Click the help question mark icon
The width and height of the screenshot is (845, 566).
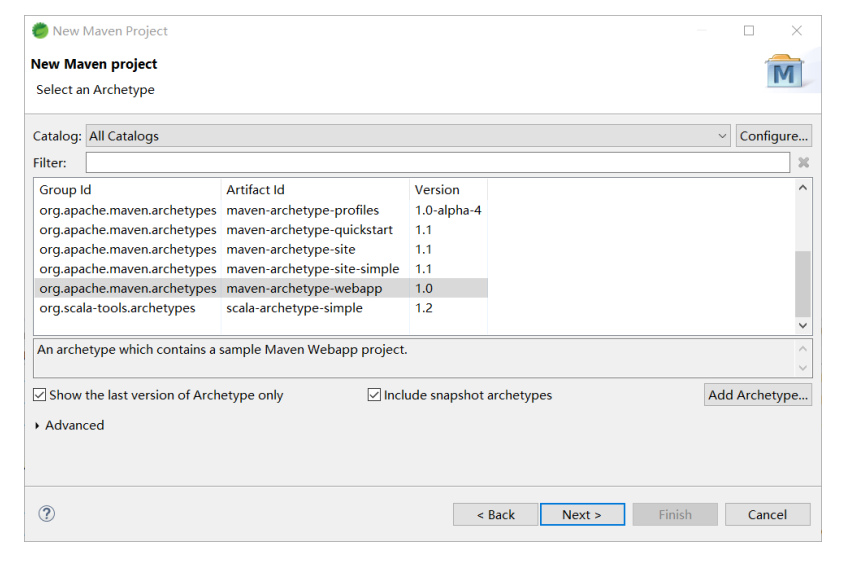click(x=47, y=513)
